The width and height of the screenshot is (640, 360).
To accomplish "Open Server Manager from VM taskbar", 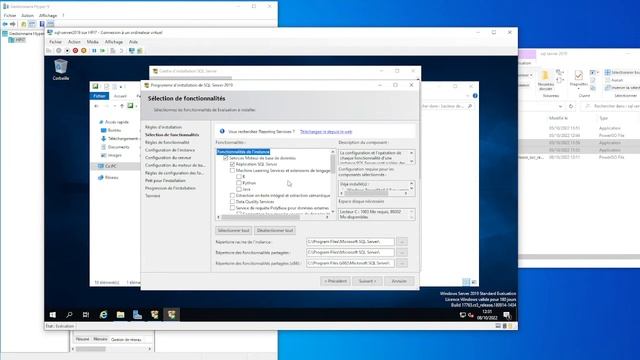I will point(138,315).
